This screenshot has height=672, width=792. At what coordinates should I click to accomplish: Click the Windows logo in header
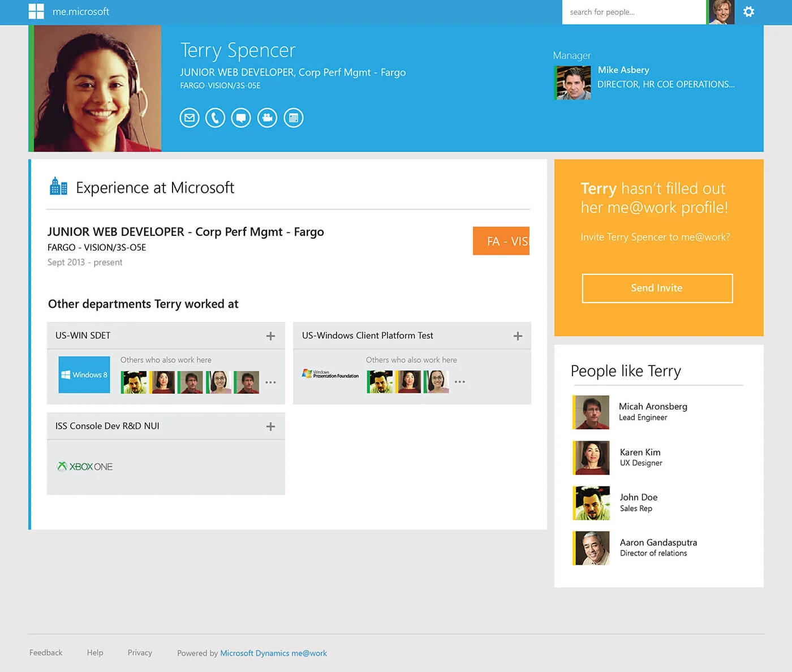[x=36, y=11]
